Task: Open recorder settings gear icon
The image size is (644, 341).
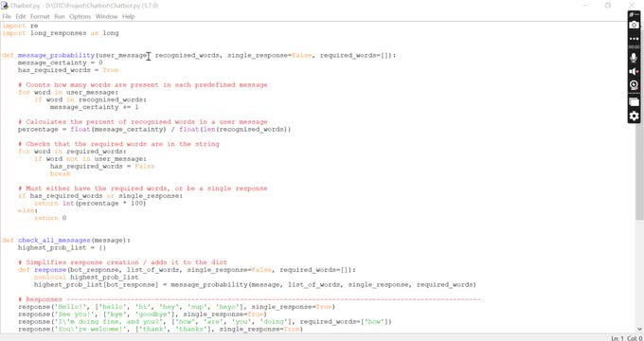Action: tap(634, 116)
